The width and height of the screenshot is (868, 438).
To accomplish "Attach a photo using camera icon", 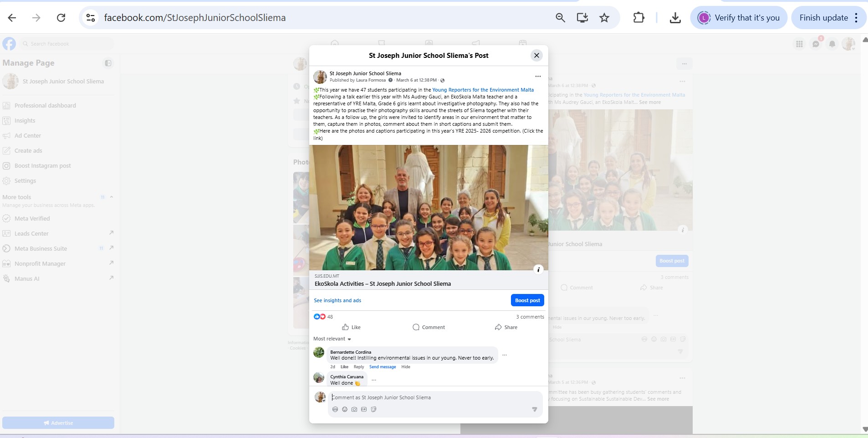I will [354, 409].
